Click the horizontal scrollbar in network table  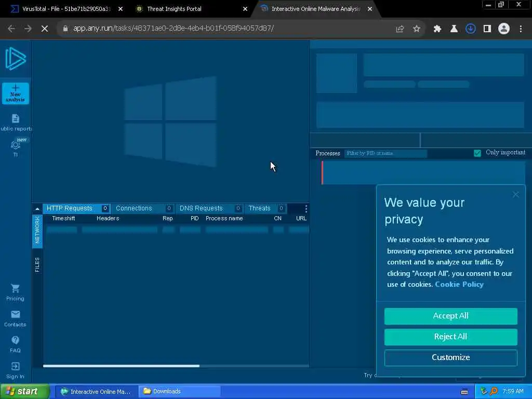click(x=121, y=366)
